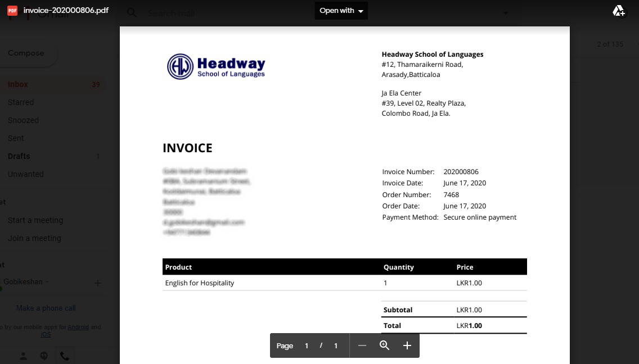
Task: Click the invoice-202000806.pdf file name
Action: pos(66,10)
